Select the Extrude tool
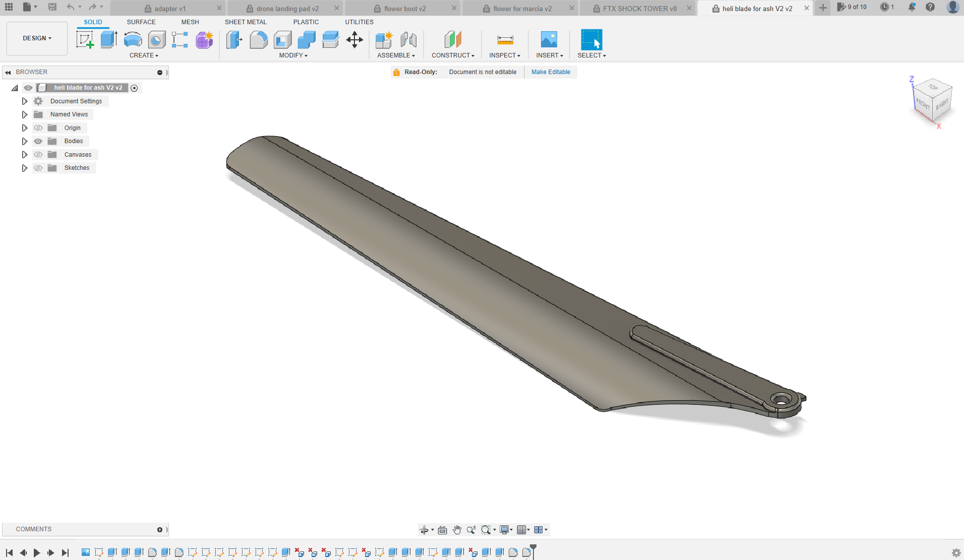 pyautogui.click(x=109, y=39)
